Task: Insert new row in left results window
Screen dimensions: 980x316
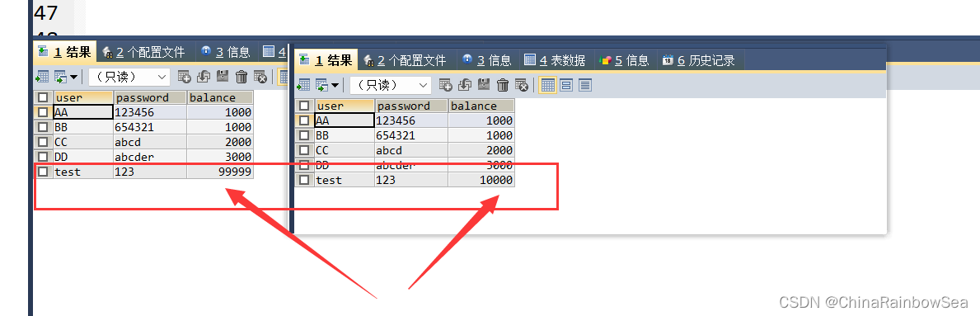Action: (185, 77)
